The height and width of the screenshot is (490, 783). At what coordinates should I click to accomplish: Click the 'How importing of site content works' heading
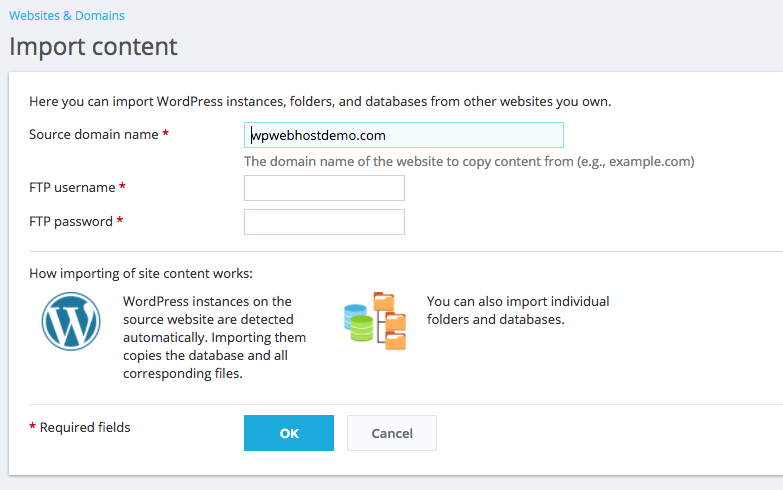pos(141,273)
